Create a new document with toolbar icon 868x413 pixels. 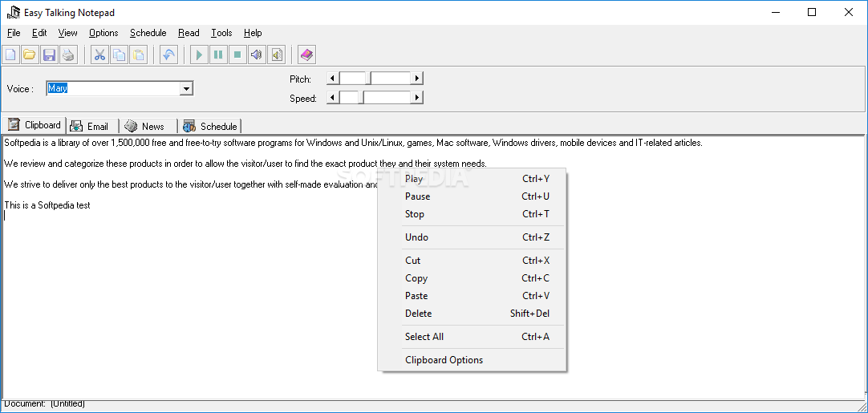tap(11, 55)
